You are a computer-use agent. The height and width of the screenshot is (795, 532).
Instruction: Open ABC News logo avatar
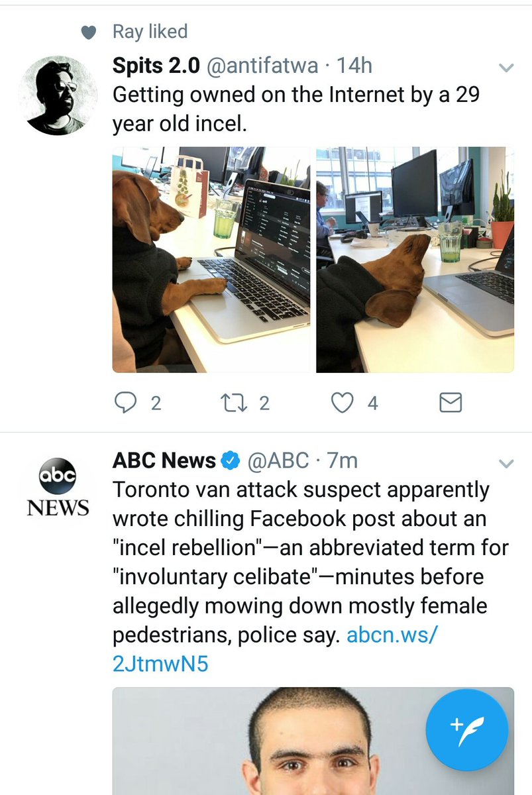[x=58, y=486]
